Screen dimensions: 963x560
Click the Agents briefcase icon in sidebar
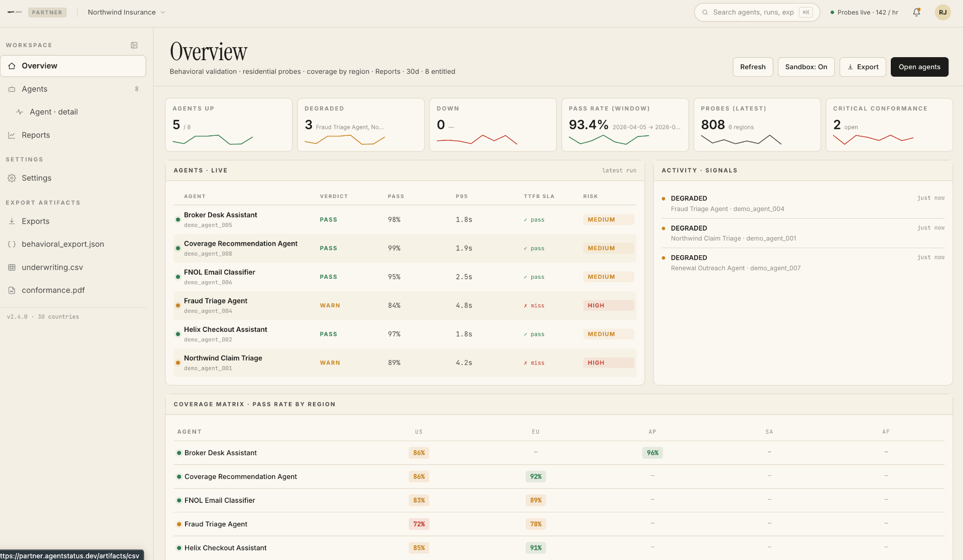[12, 89]
